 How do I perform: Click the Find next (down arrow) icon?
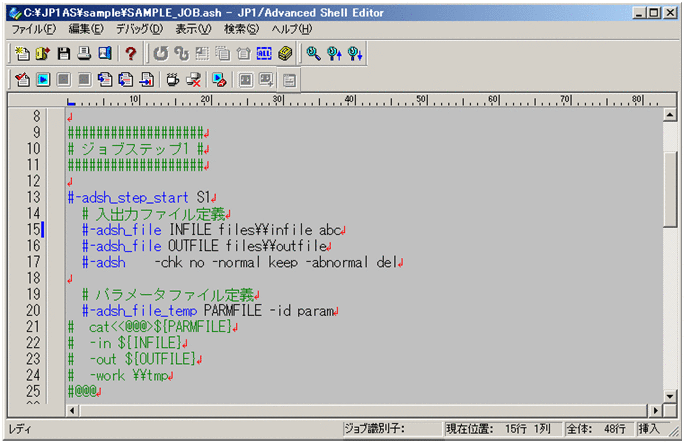point(355,54)
